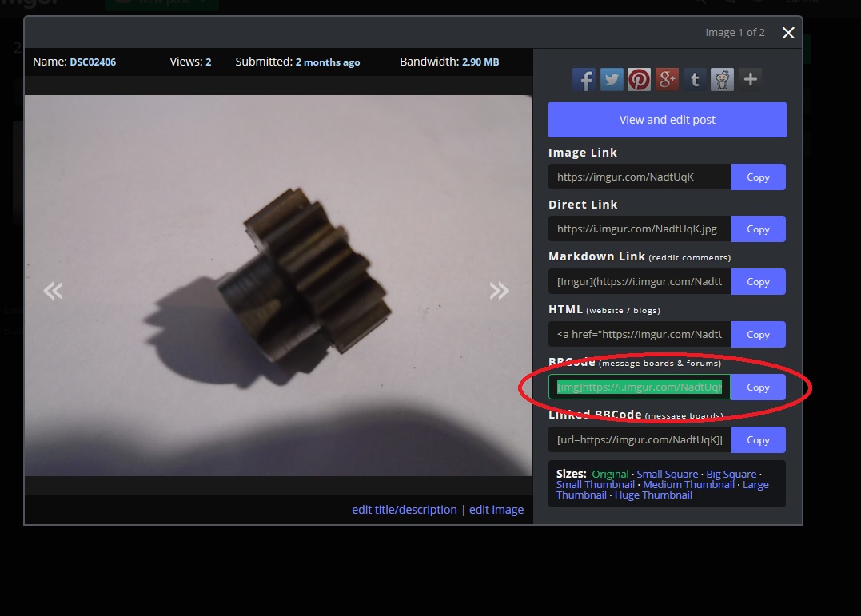This screenshot has height=616, width=861.
Task: Copy the Image Link
Action: [758, 177]
